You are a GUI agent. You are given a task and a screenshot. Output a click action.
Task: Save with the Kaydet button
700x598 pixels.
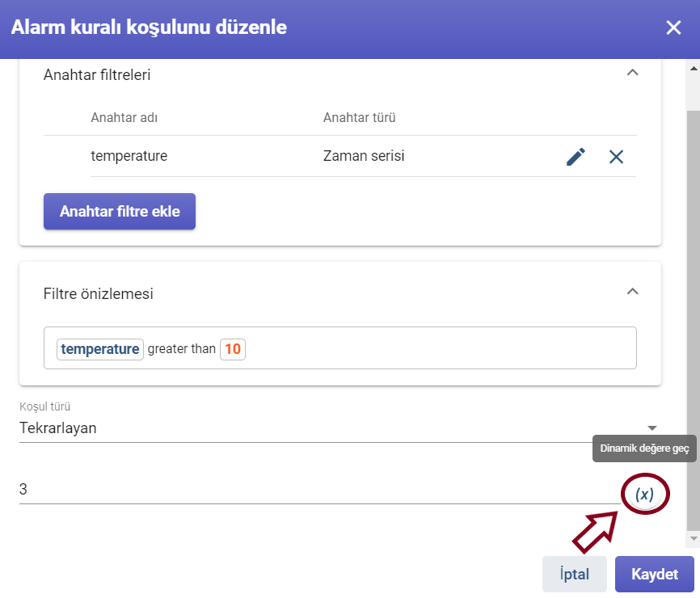pos(655,574)
